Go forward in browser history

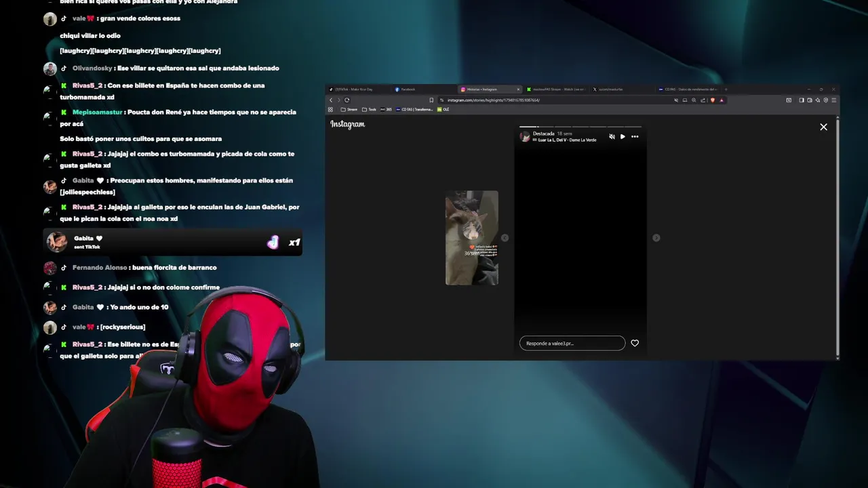[338, 100]
